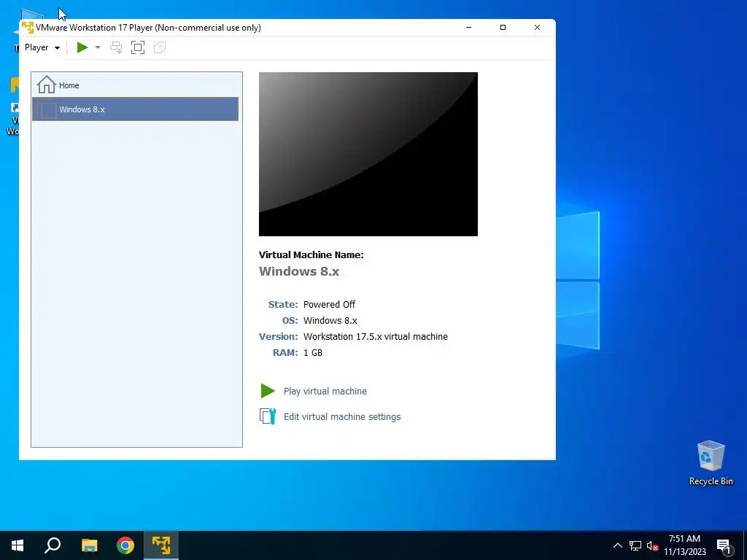The width and height of the screenshot is (747, 560).
Task: Click the '1 GB' RAM value
Action: click(x=313, y=353)
